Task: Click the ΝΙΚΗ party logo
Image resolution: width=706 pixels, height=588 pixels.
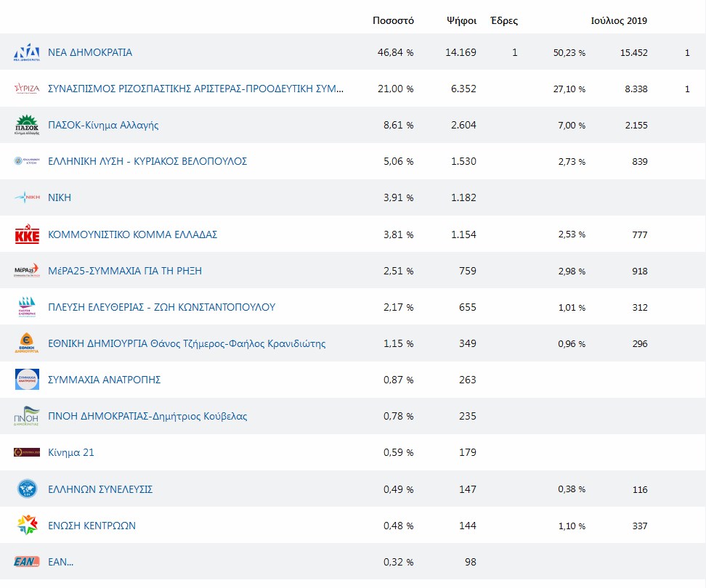Action: pyautogui.click(x=27, y=197)
